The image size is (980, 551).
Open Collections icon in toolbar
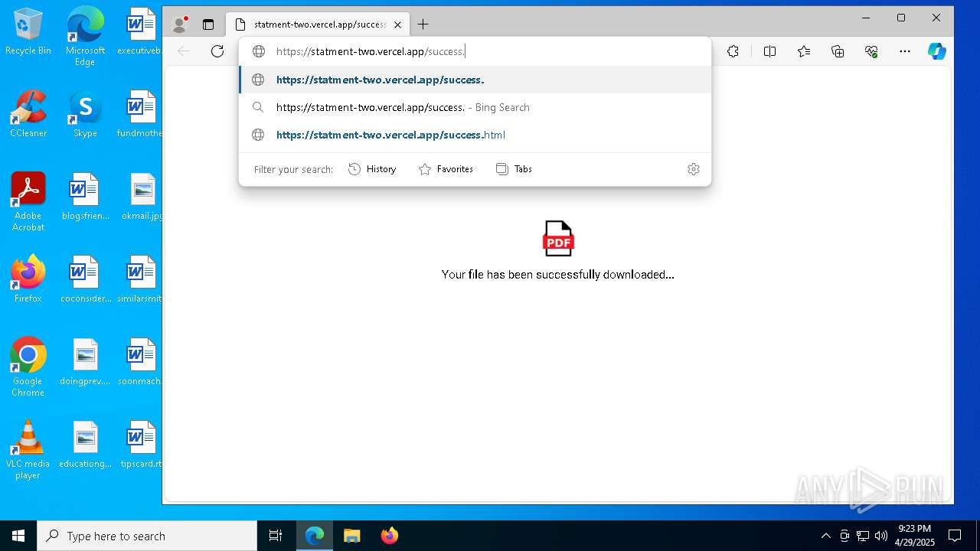[838, 51]
